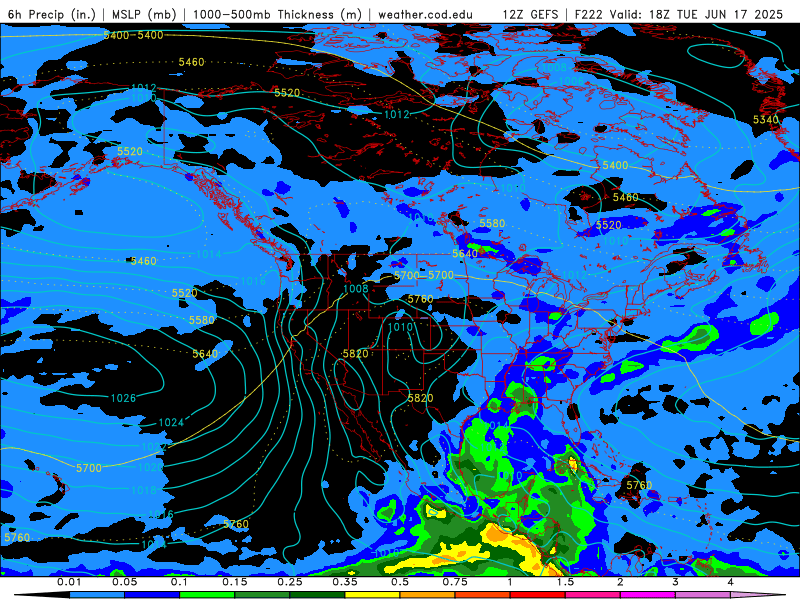Image resolution: width=800 pixels, height=600 pixels.
Task: Click the weather.cod.edu source label
Action: (425, 14)
